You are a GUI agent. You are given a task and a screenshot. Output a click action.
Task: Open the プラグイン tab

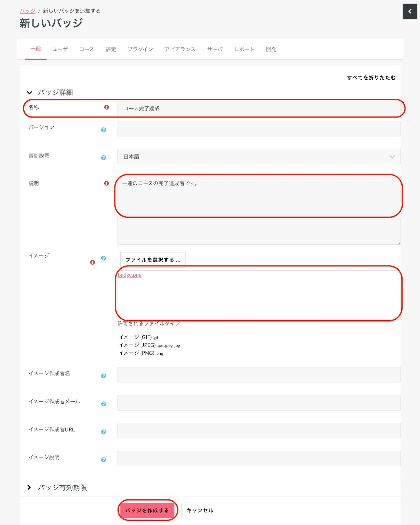point(140,49)
